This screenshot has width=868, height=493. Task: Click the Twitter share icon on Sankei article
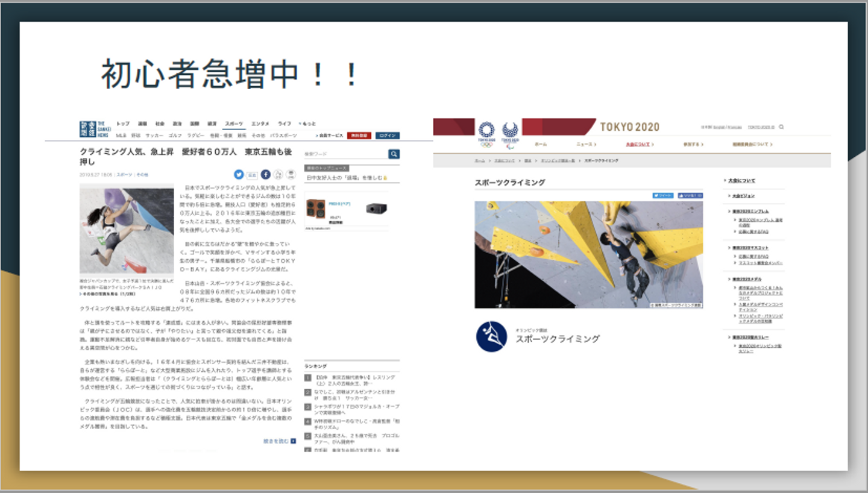[x=239, y=175]
